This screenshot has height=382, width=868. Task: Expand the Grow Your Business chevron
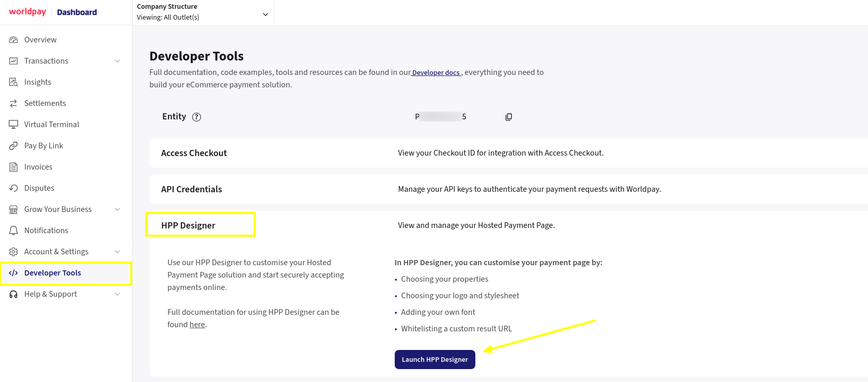pyautogui.click(x=118, y=209)
